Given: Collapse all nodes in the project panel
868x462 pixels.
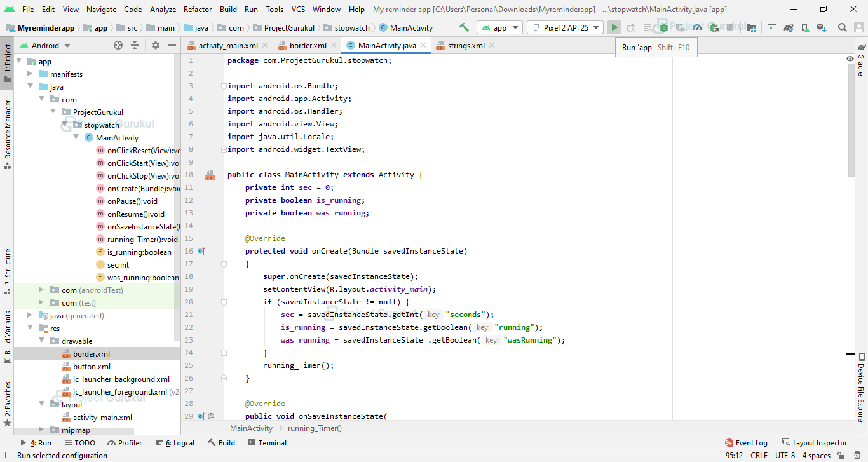Looking at the screenshot, I should pyautogui.click(x=135, y=45).
